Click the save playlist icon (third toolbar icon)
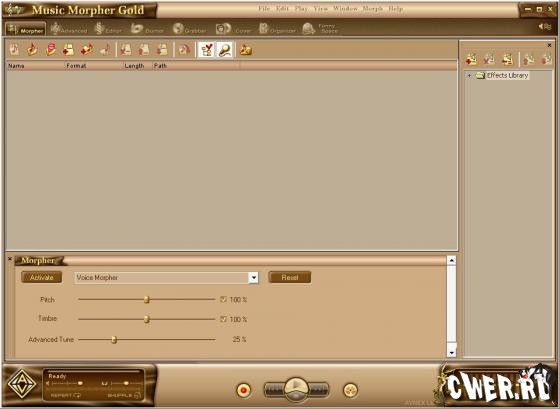Image resolution: width=560 pixels, height=409 pixels. (51, 50)
